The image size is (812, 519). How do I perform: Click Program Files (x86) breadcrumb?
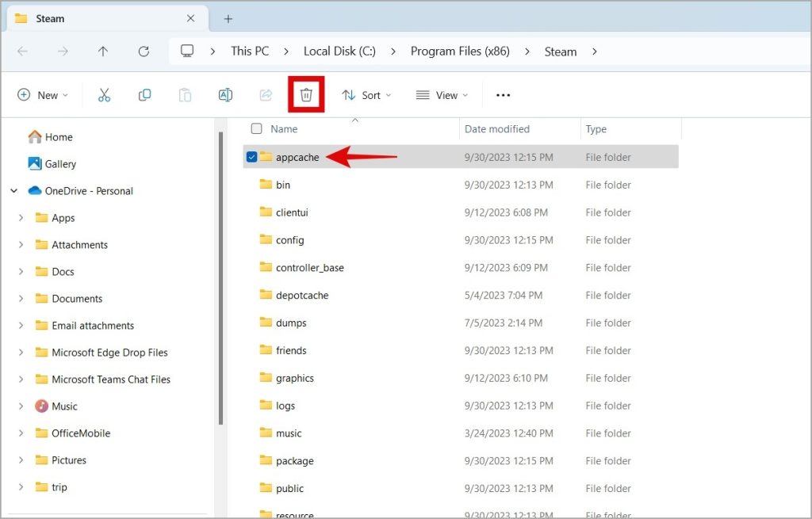click(460, 52)
